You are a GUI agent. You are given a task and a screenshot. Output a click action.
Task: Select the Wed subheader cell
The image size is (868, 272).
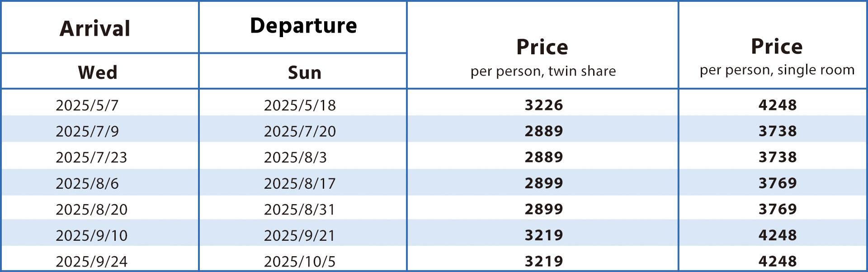[x=98, y=72]
